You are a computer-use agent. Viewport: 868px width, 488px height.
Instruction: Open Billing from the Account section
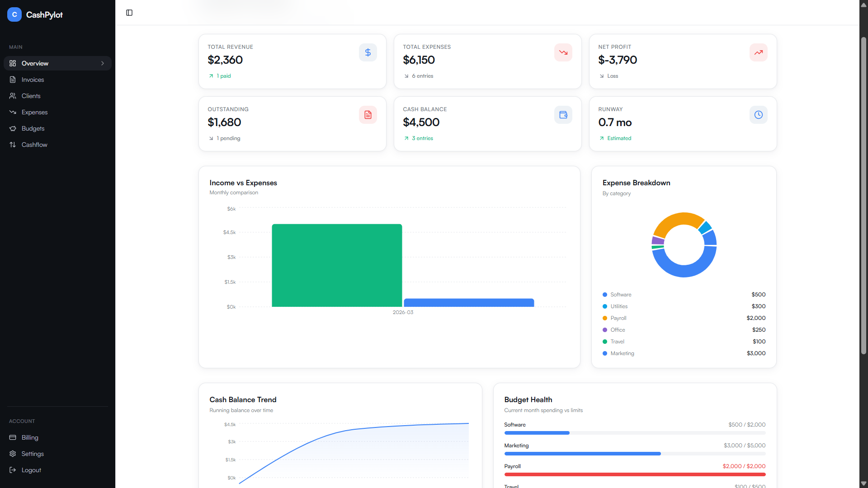[x=29, y=437]
